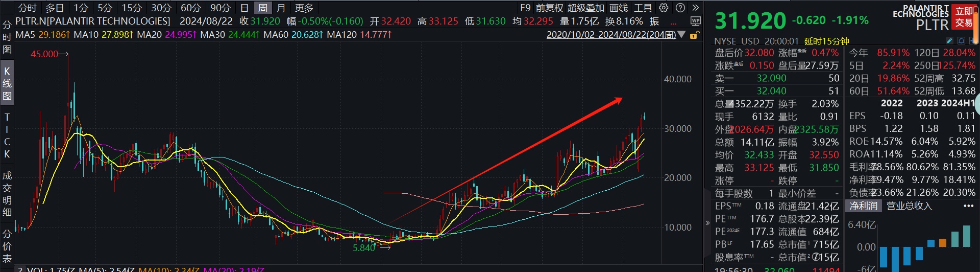Viewport: 980px width, 272px height.
Task: Click the PE TTM 176.7 value
Action: (762, 219)
